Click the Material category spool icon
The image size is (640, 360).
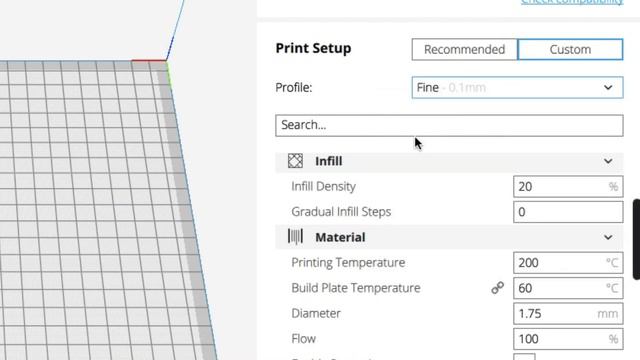pyautogui.click(x=295, y=237)
